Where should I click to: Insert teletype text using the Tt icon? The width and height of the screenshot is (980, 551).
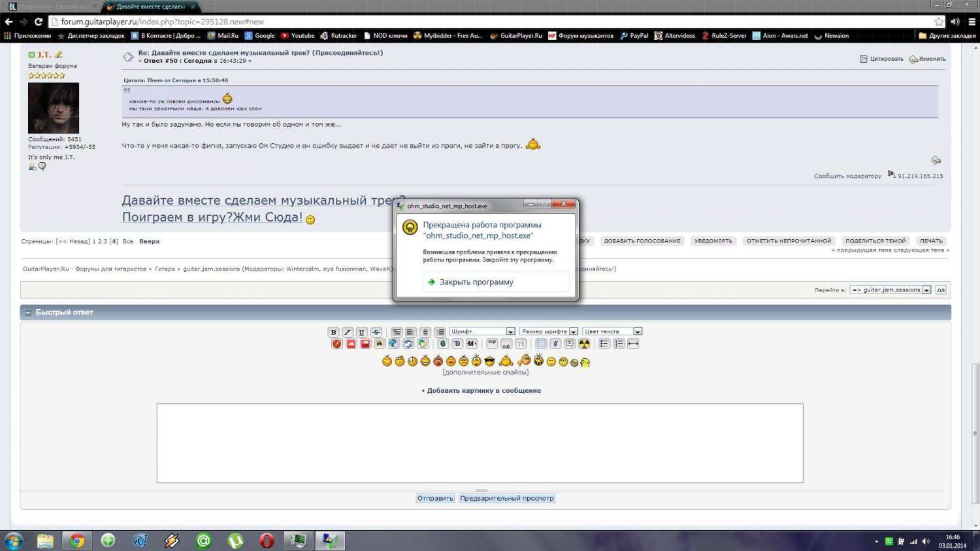tap(521, 344)
